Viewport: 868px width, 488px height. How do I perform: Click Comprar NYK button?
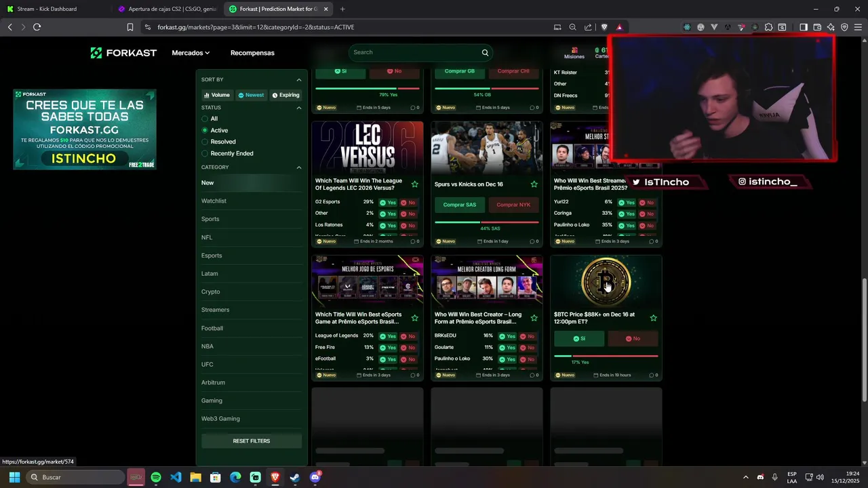tap(513, 205)
